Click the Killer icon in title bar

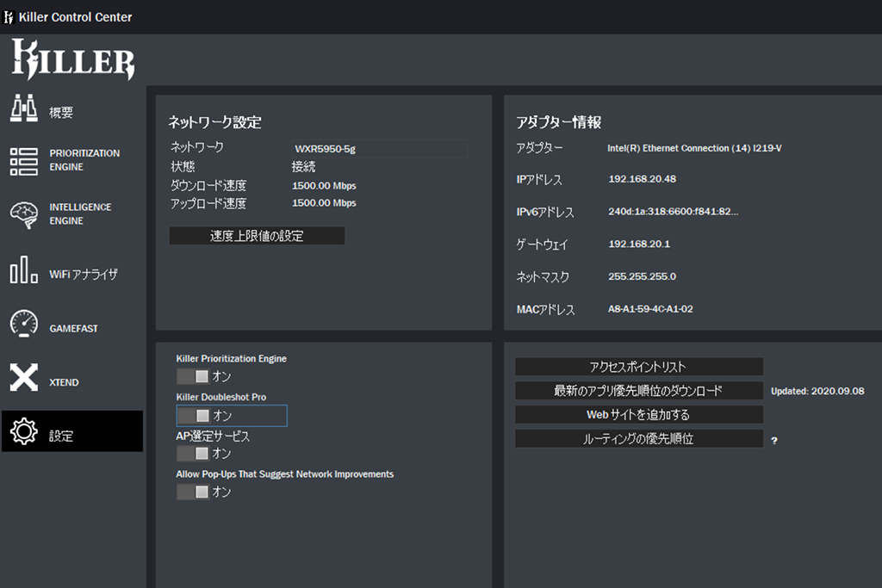[9, 17]
